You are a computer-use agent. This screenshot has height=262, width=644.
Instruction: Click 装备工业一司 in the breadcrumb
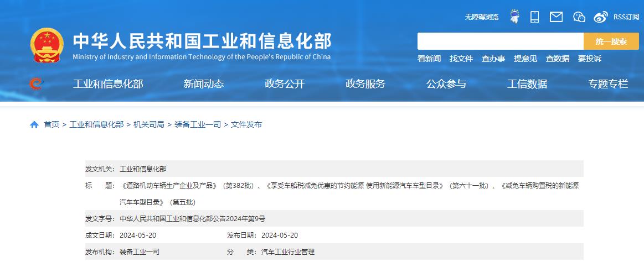click(198, 124)
